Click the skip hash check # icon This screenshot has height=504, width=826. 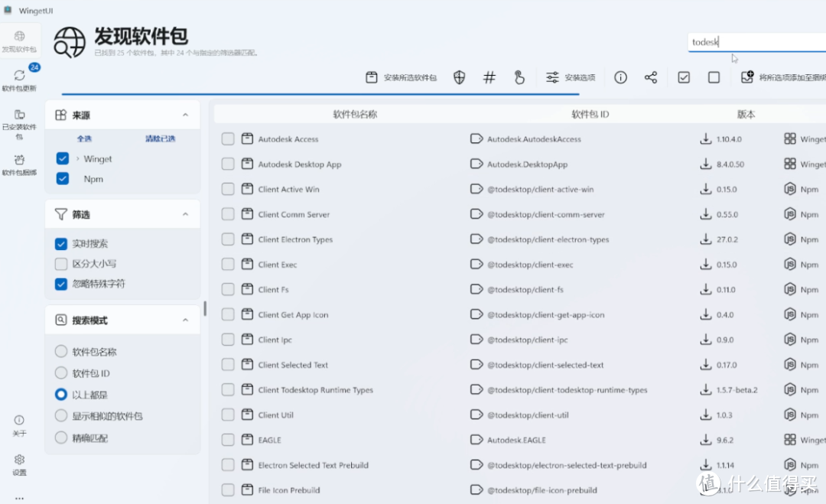(489, 78)
